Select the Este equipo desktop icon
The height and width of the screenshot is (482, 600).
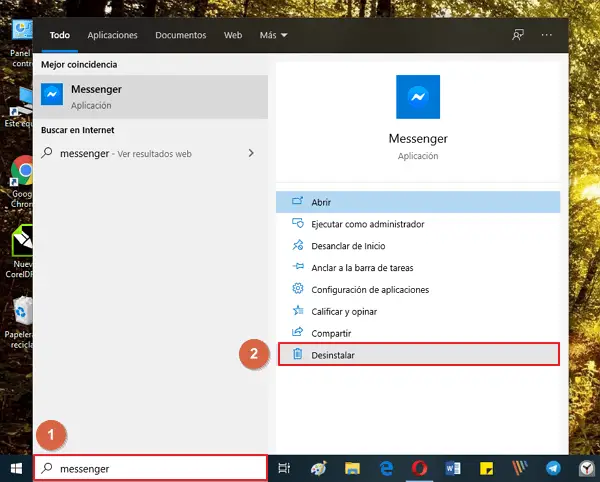coord(19,107)
